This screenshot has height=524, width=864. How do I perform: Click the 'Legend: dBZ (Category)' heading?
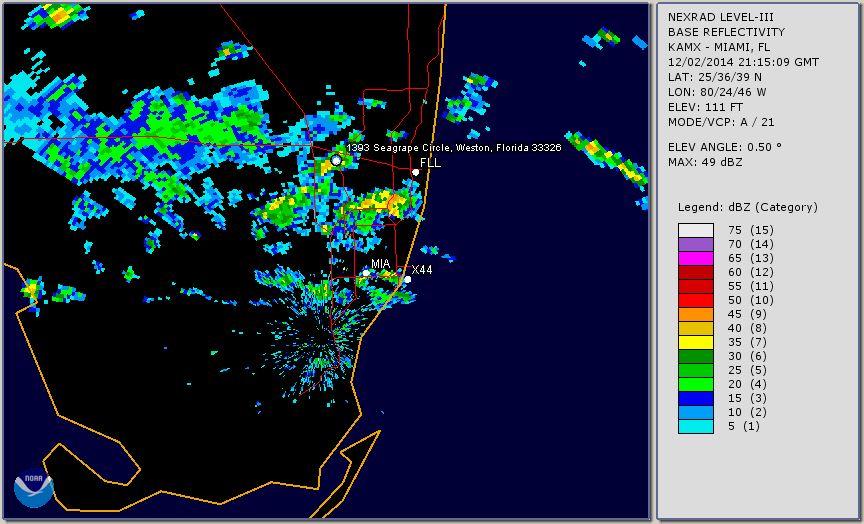[748, 207]
